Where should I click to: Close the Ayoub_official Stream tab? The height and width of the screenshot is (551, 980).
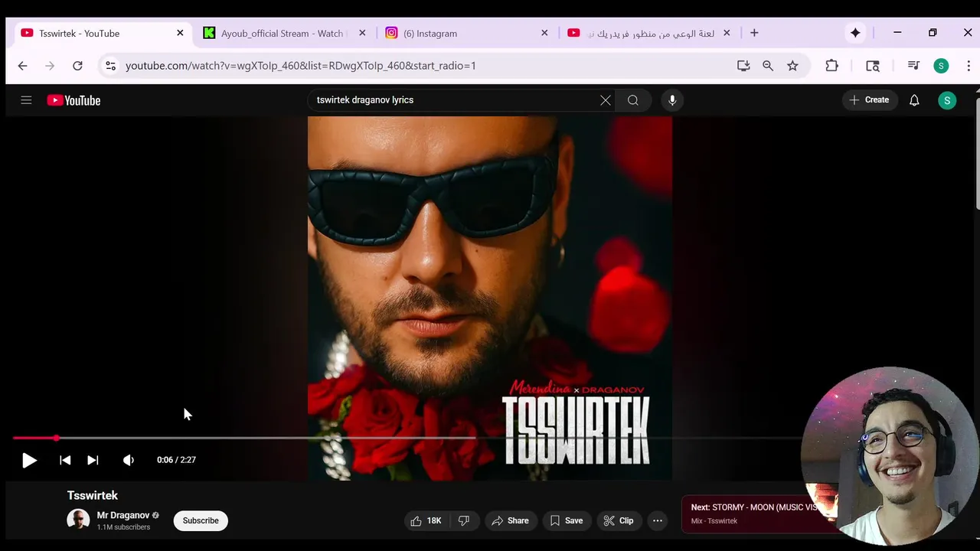[362, 33]
